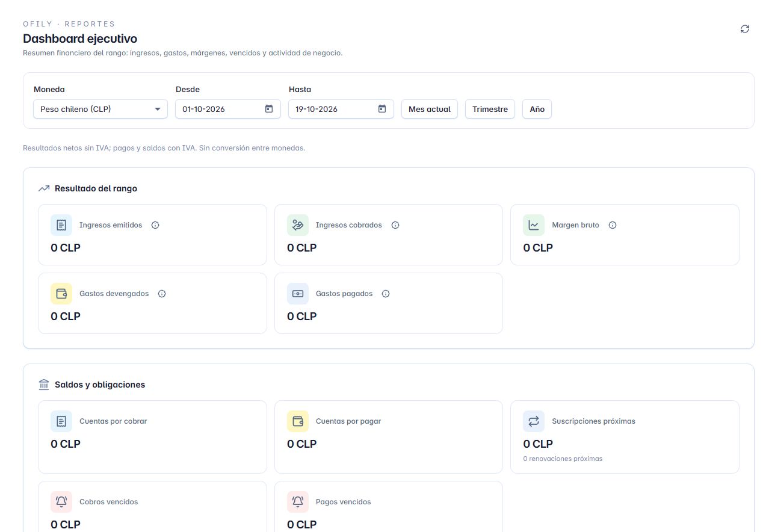763x532 pixels.
Task: Click the Resultado del rango section title
Action: tap(96, 188)
